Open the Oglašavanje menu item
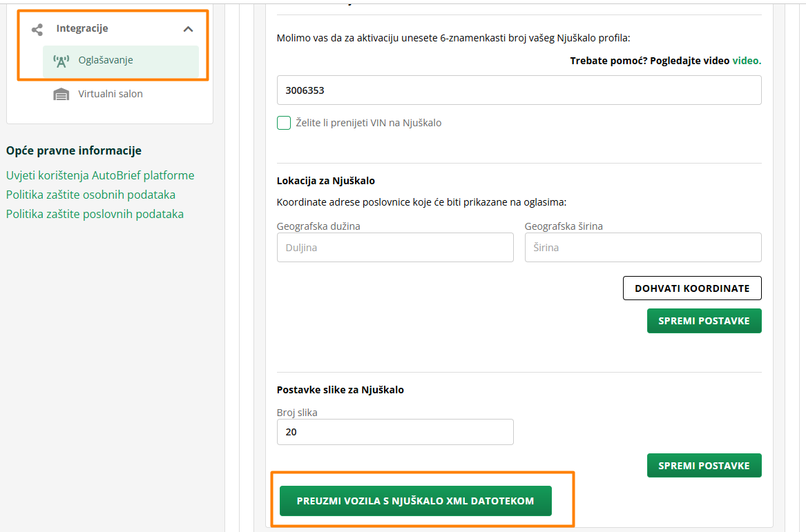 point(106,60)
